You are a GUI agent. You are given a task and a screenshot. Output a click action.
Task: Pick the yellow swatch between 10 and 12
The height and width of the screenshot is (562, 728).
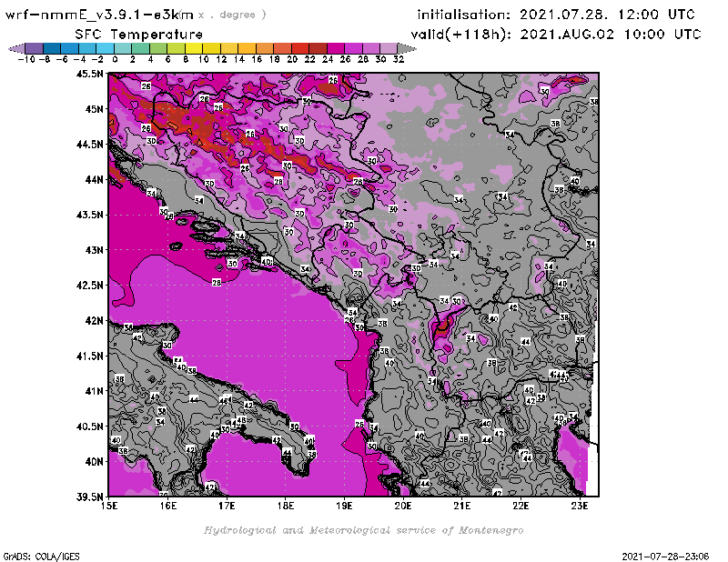pos(212,48)
